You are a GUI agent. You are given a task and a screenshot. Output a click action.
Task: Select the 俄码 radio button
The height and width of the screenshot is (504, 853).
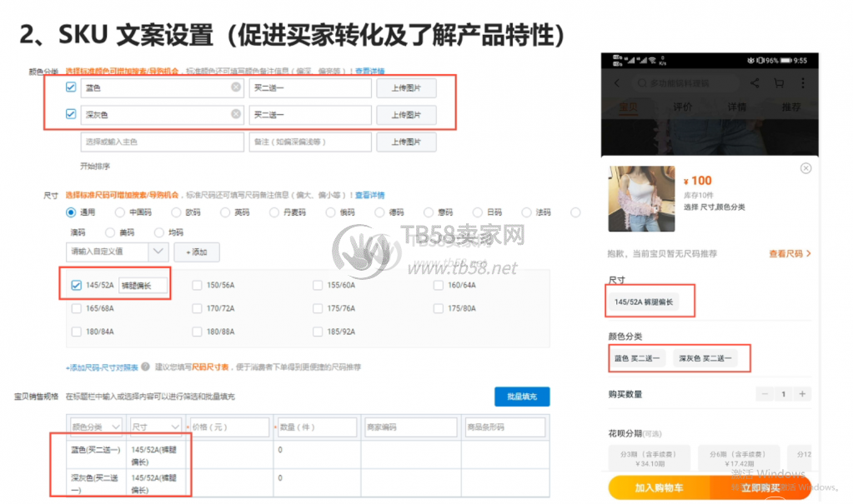[x=330, y=212]
